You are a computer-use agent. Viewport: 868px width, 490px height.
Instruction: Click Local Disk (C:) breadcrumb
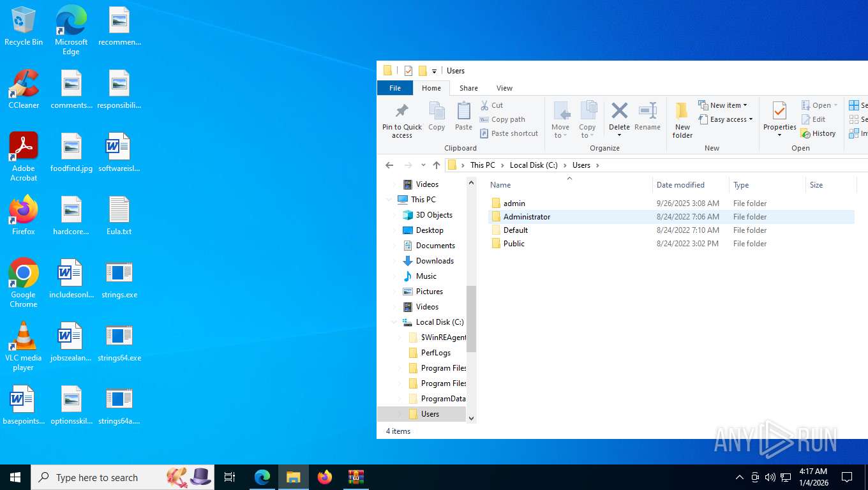pyautogui.click(x=534, y=165)
